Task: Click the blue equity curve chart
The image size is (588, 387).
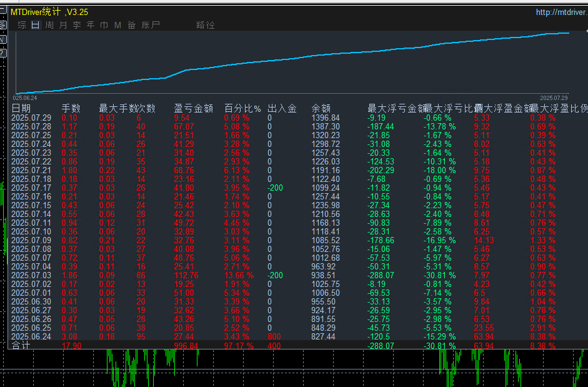Action: (292, 62)
